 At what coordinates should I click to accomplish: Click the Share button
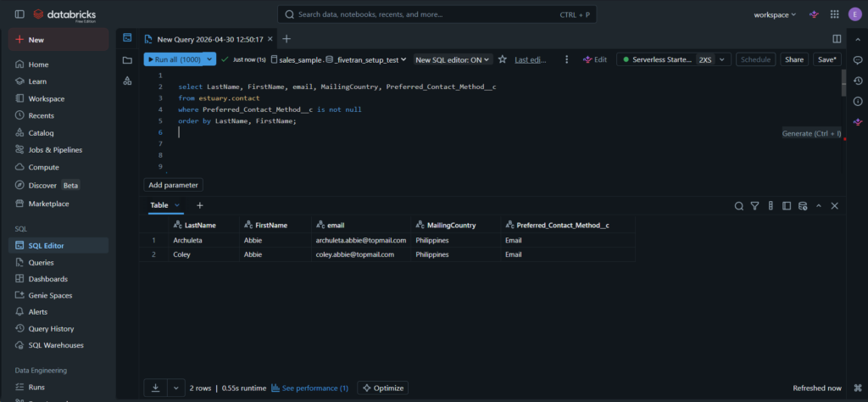793,59
